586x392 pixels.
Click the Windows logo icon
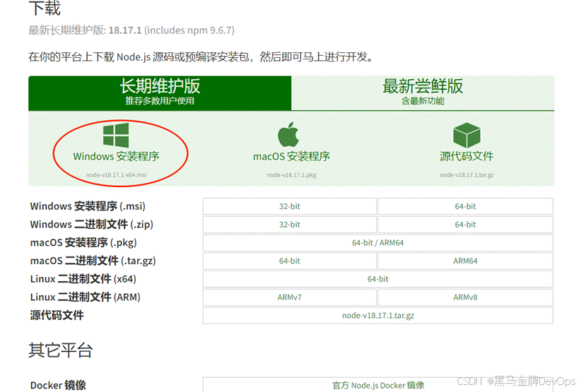point(116,135)
